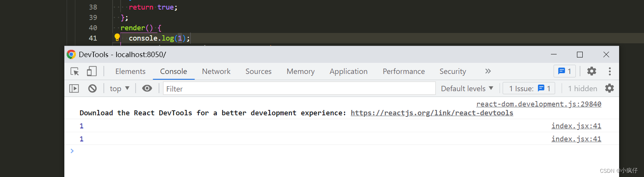Open DevTools settings gear icon
Viewport: 644px width, 177px height.
coord(592,71)
